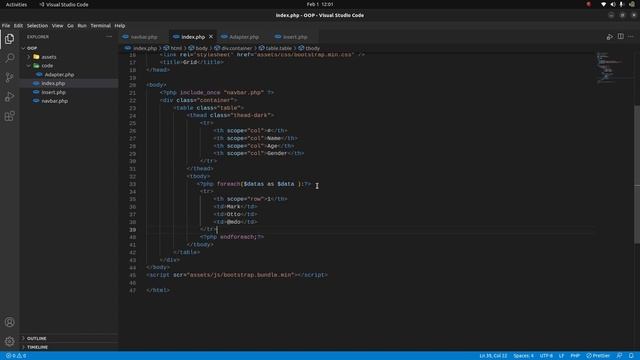Split the editor with the split icon

(620, 37)
